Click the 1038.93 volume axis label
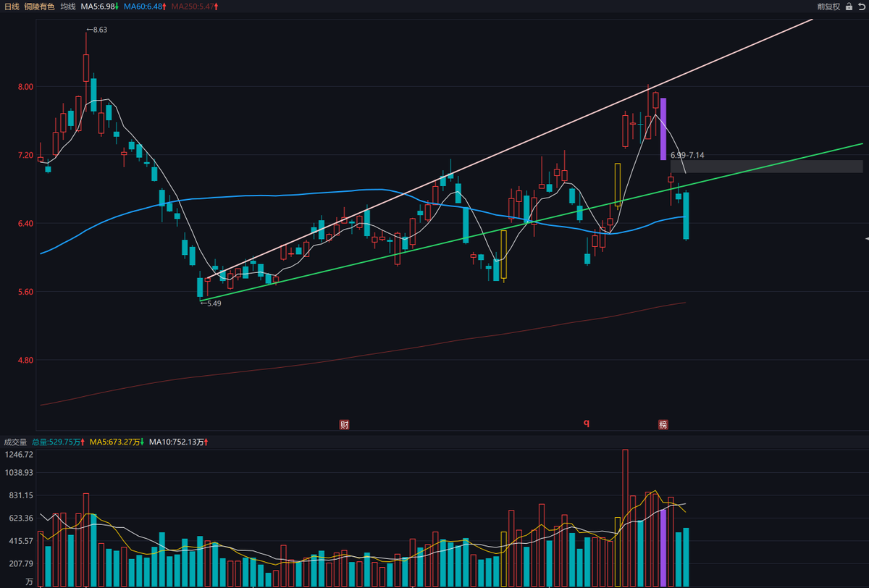Screen dimensions: 869x588 pyautogui.click(x=19, y=472)
